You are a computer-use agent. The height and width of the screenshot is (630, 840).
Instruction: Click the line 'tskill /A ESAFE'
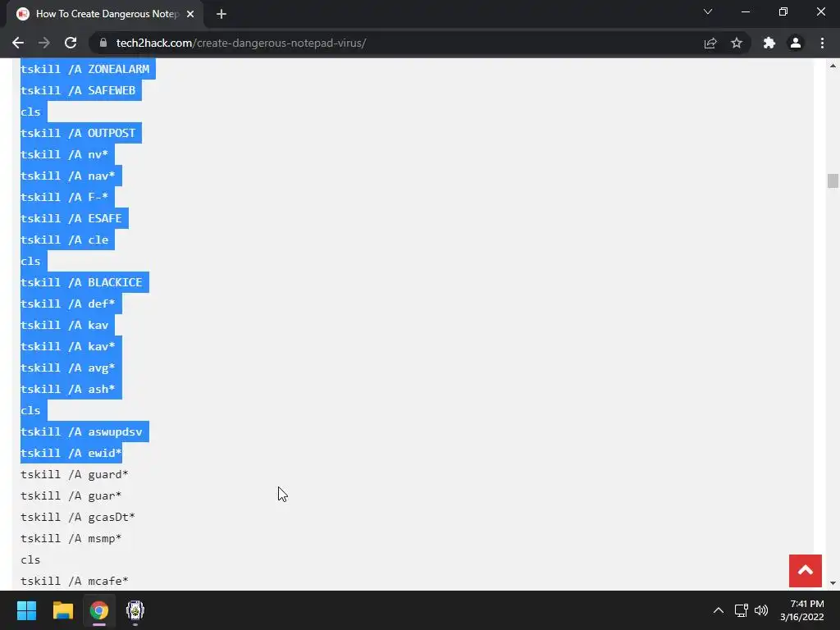click(71, 218)
